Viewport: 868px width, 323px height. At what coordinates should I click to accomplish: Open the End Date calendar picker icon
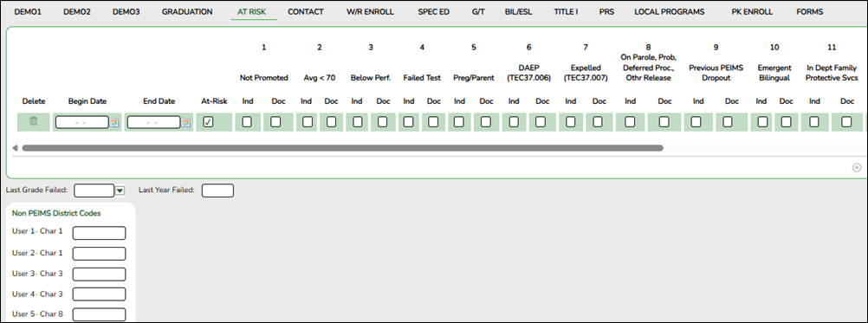coord(186,122)
